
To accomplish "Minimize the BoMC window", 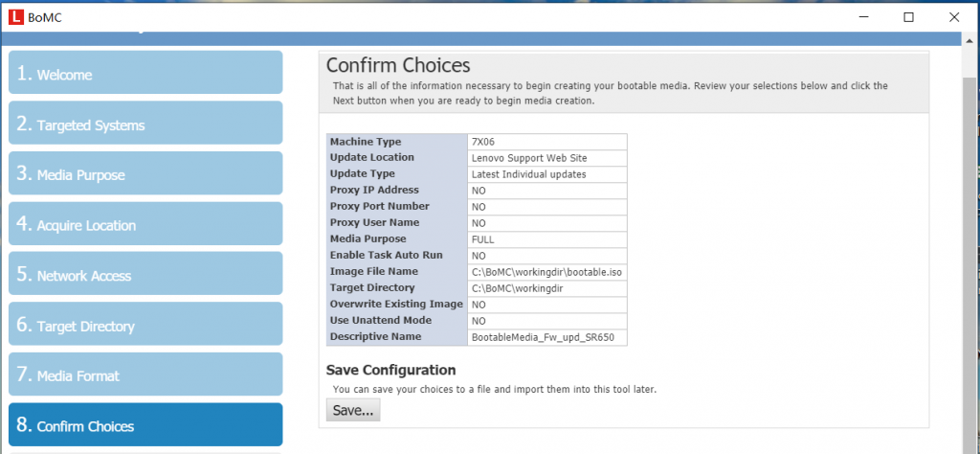I will click(x=863, y=17).
